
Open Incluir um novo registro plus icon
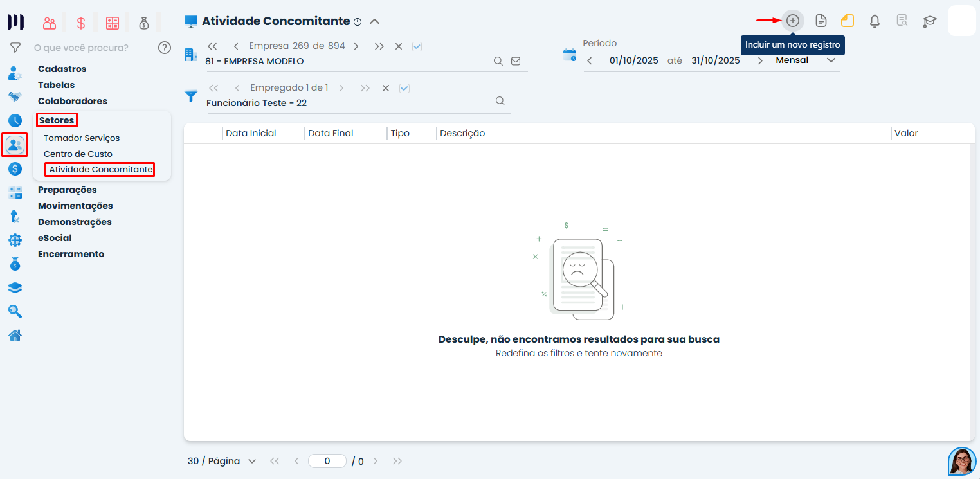[793, 20]
